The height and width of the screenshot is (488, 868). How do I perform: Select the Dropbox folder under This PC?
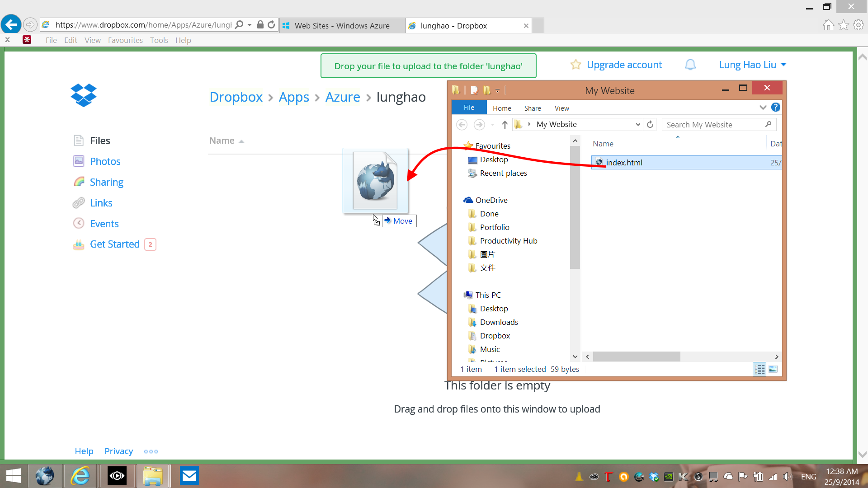[x=495, y=336]
